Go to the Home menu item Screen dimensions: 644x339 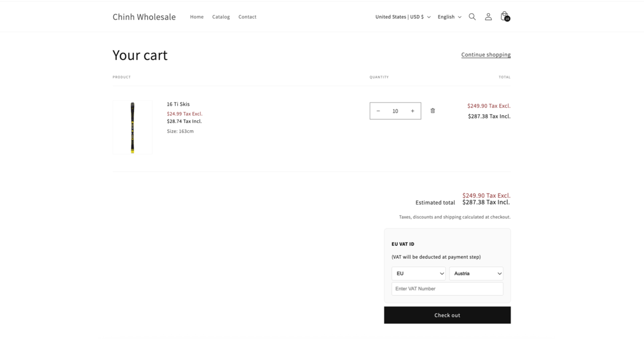click(197, 17)
